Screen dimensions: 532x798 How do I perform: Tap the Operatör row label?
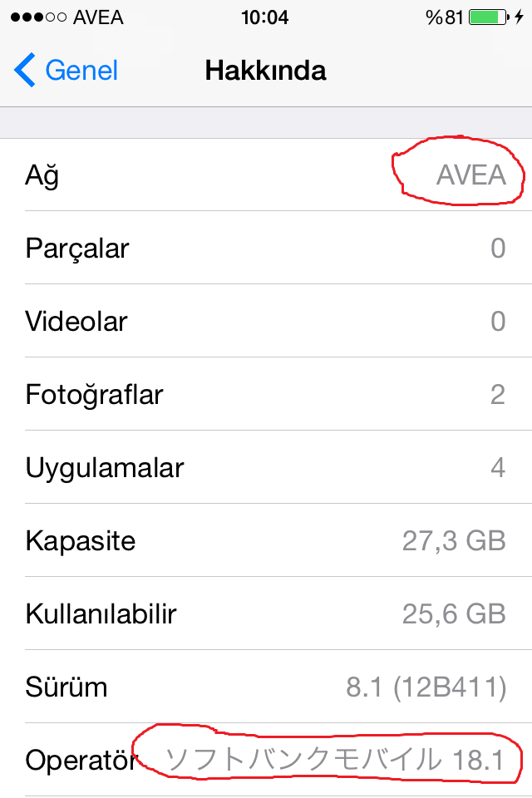point(81,761)
